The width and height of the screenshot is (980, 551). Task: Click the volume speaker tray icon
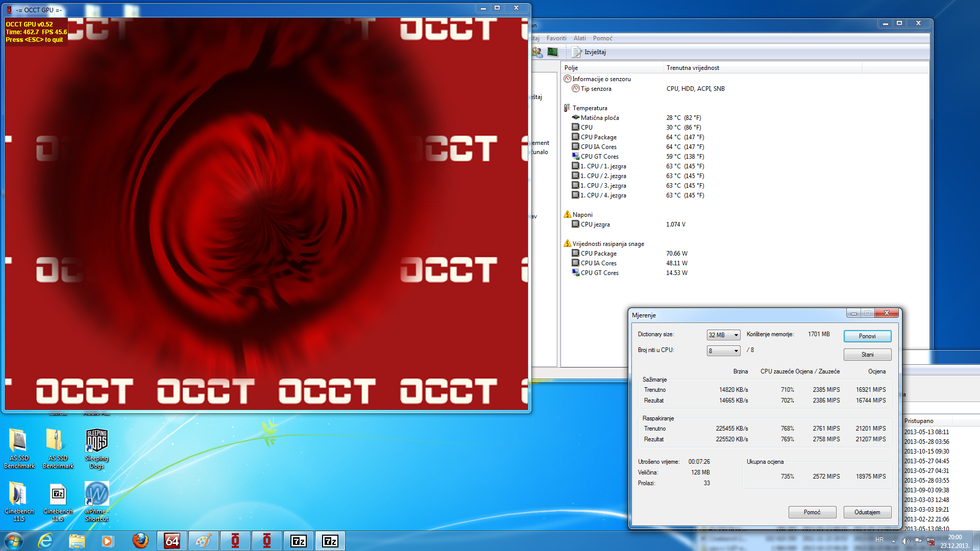905,541
